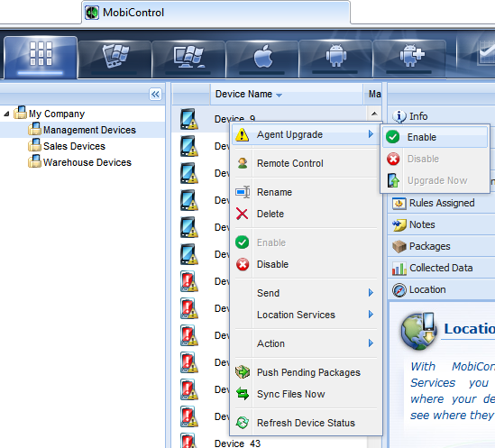Open the Rules Assigned panel
This screenshot has width=495, height=448.
[441, 203]
